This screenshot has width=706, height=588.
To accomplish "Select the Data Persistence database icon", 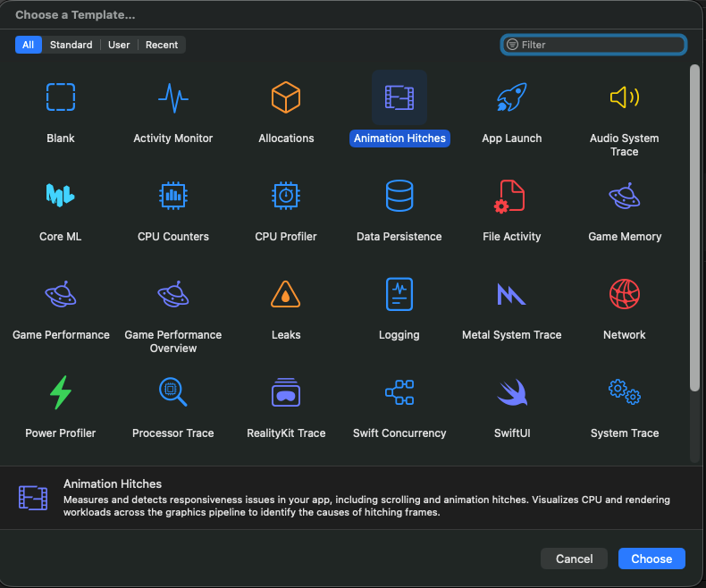I will point(399,196).
